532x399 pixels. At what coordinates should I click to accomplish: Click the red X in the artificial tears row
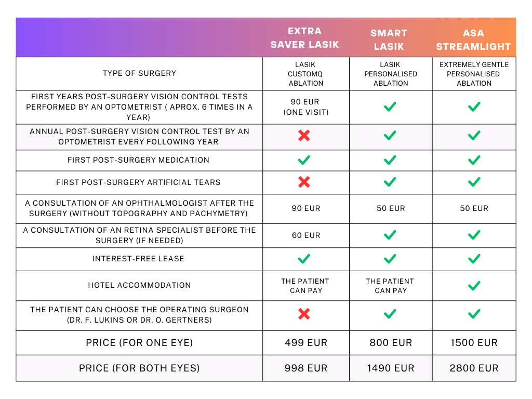[304, 182]
